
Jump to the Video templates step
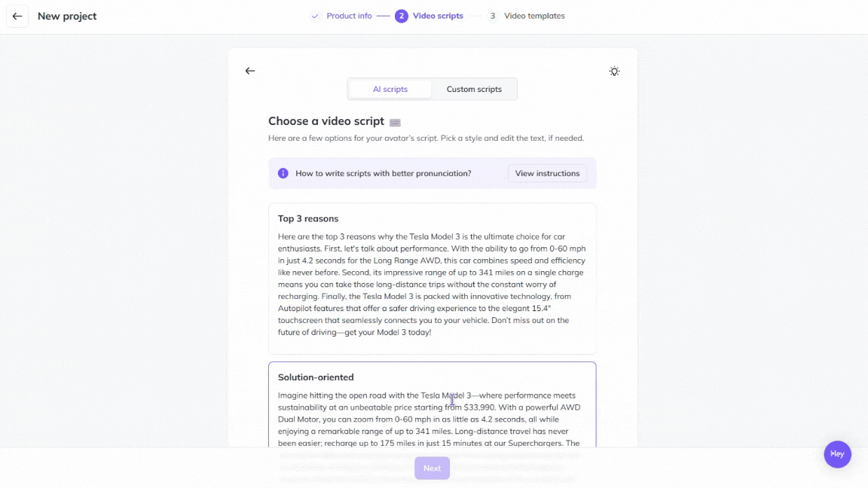pyautogui.click(x=534, y=16)
